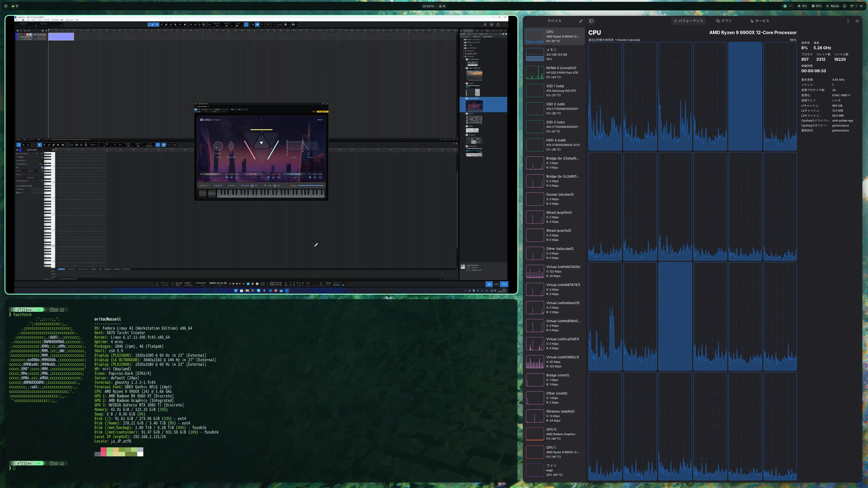Screen dimensions: 868x488
Task: Toggle the sidebar panel icon in monitor app
Action: (591, 21)
